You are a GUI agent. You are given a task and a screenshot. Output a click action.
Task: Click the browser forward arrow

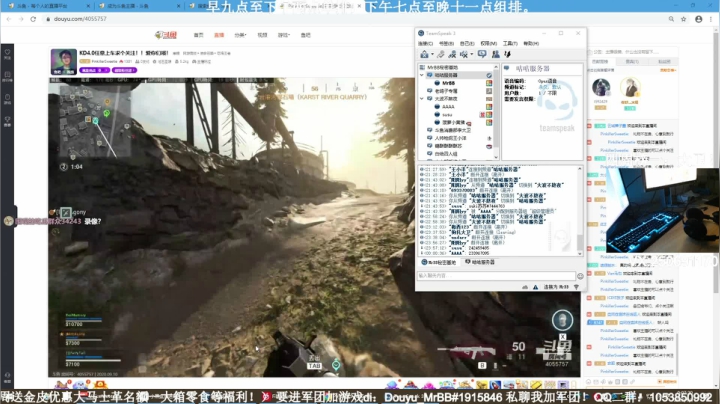[x=21, y=19]
